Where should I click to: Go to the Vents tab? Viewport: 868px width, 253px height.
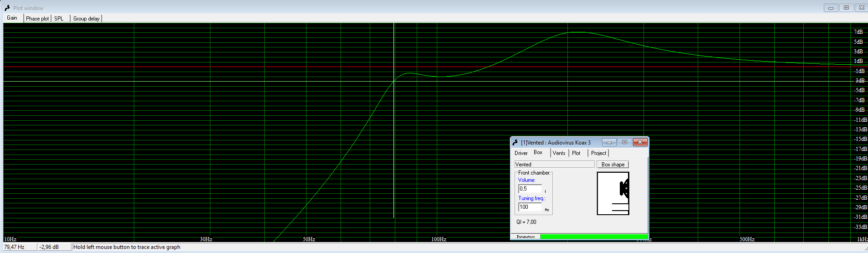(x=559, y=153)
